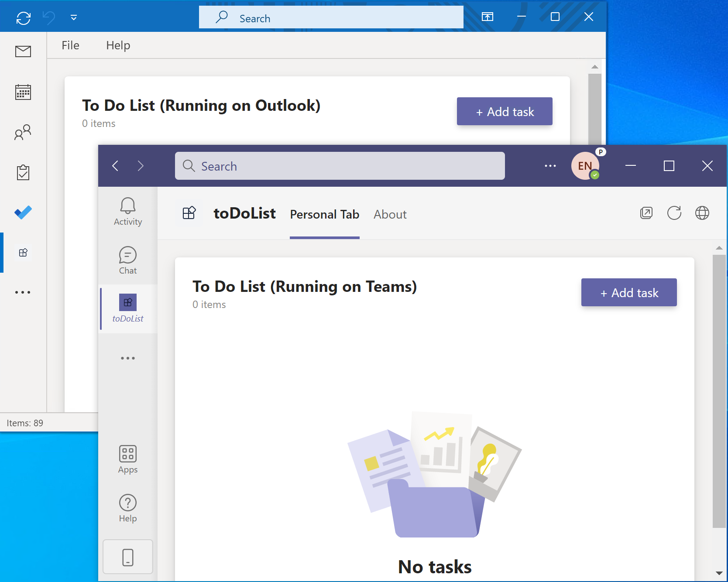Click 'To Do List (Running on Outlook)' heading
This screenshot has width=728, height=582.
click(x=201, y=106)
